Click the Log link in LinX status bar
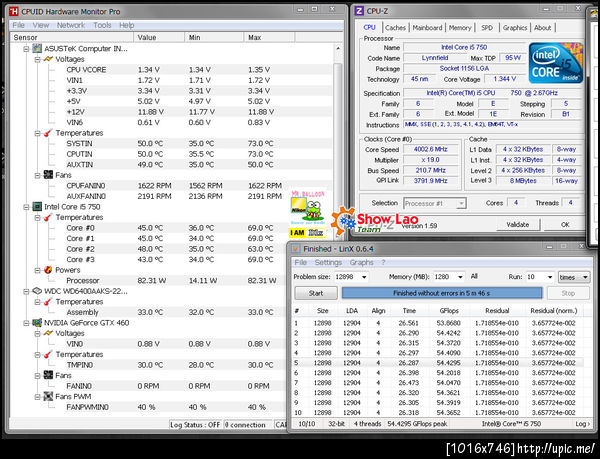This screenshot has width=600, height=459. coord(582,424)
